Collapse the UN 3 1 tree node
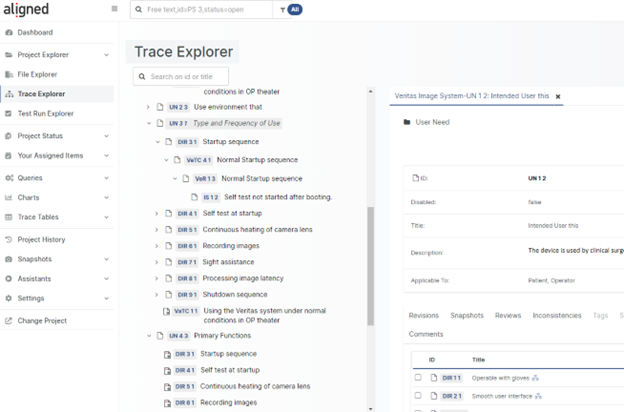Screen dimensions: 624x412 pos(149,123)
